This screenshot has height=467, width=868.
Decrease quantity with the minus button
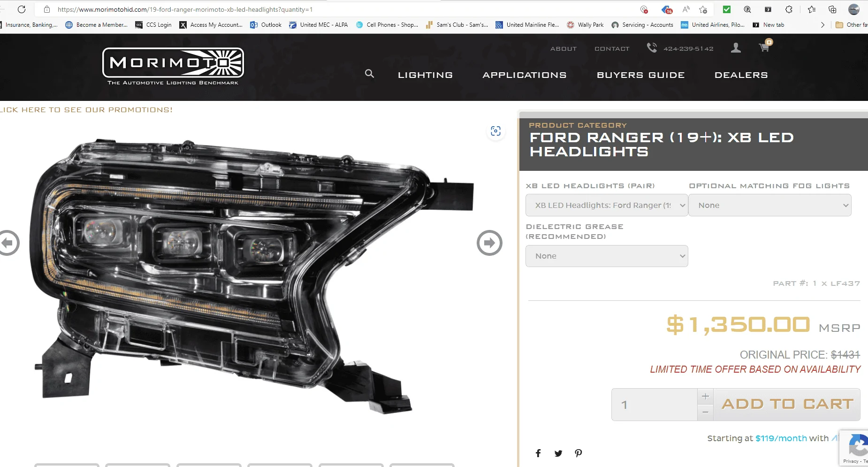705,413
